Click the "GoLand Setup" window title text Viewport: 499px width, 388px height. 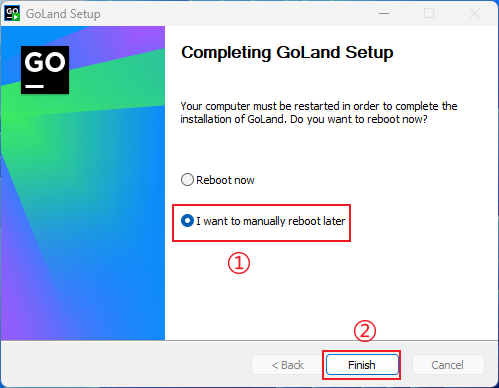click(63, 14)
